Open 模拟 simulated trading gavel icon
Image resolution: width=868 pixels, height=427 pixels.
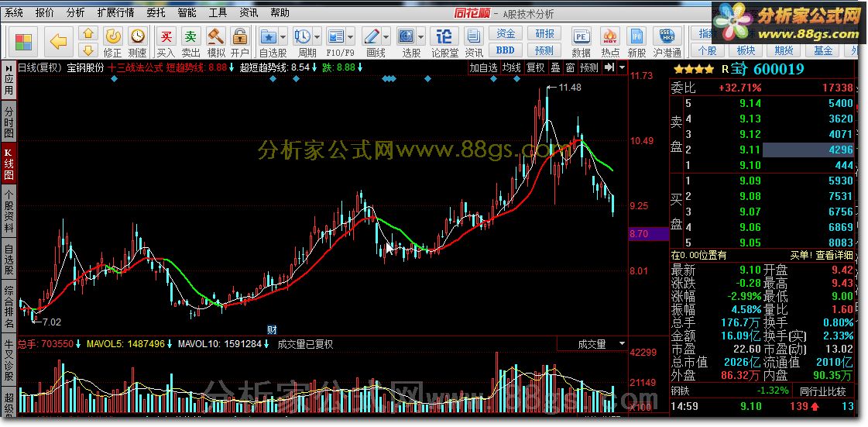215,42
